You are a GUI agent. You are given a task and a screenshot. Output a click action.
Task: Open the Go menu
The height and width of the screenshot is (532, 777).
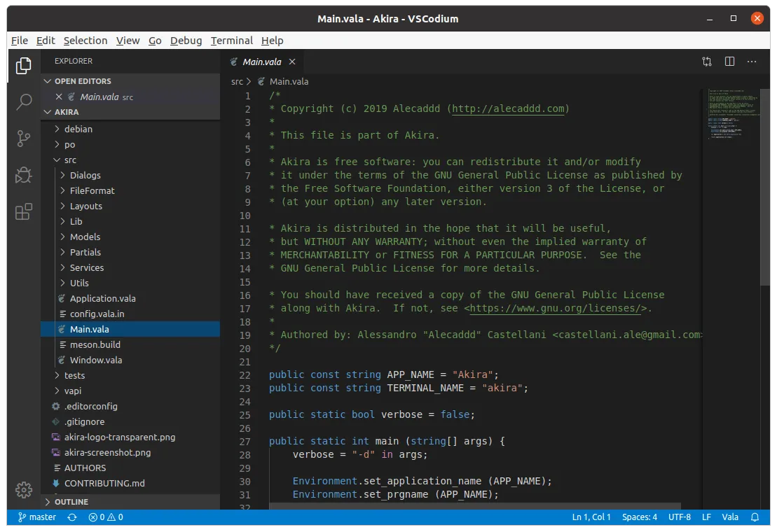[155, 41]
